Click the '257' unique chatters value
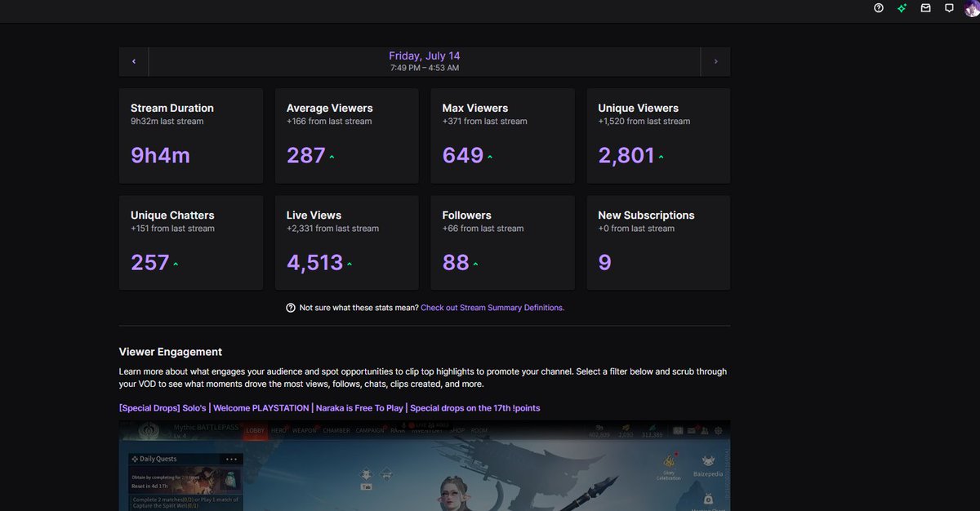Screen dimensions: 980x511 pos(150,263)
